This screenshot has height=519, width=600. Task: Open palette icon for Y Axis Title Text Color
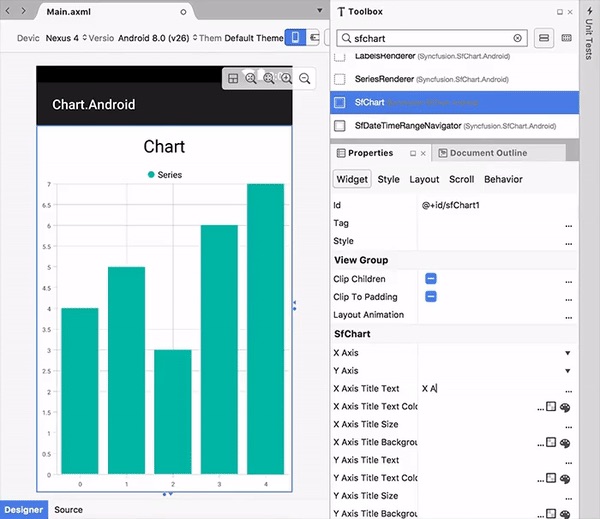click(565, 479)
